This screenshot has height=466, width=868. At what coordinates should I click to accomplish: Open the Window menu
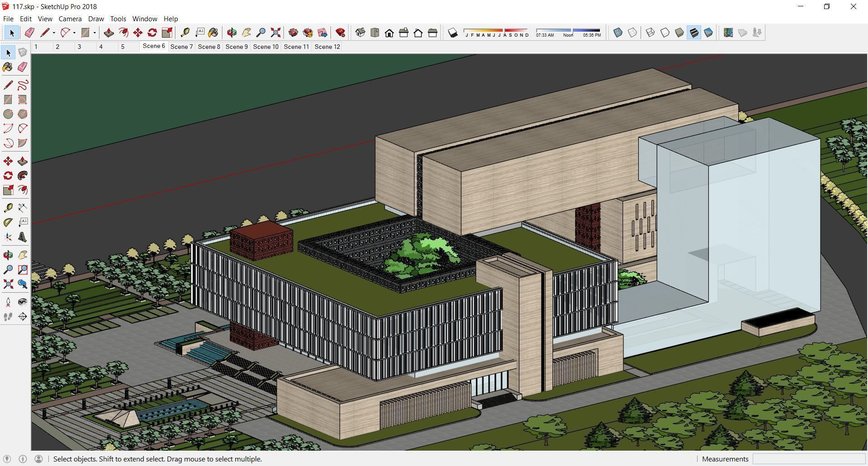coord(145,19)
